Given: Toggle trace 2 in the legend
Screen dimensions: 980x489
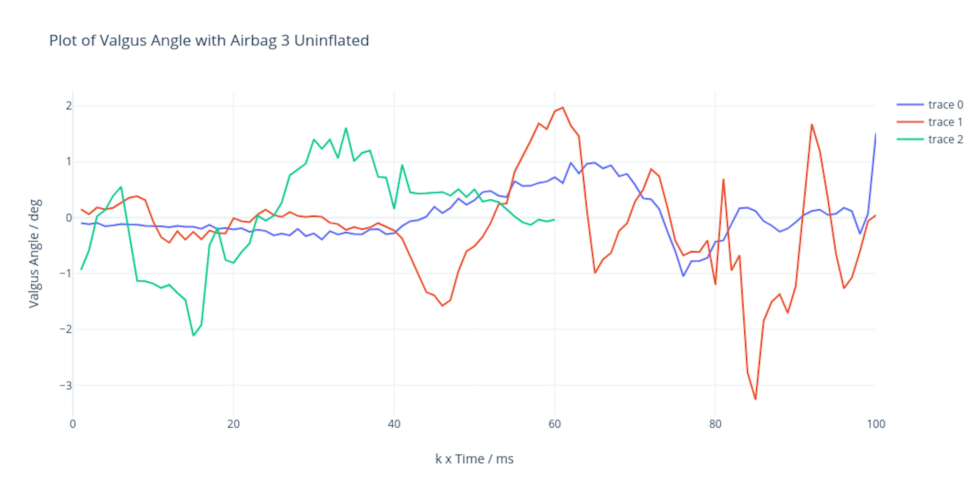Looking at the screenshot, I should click(x=945, y=139).
